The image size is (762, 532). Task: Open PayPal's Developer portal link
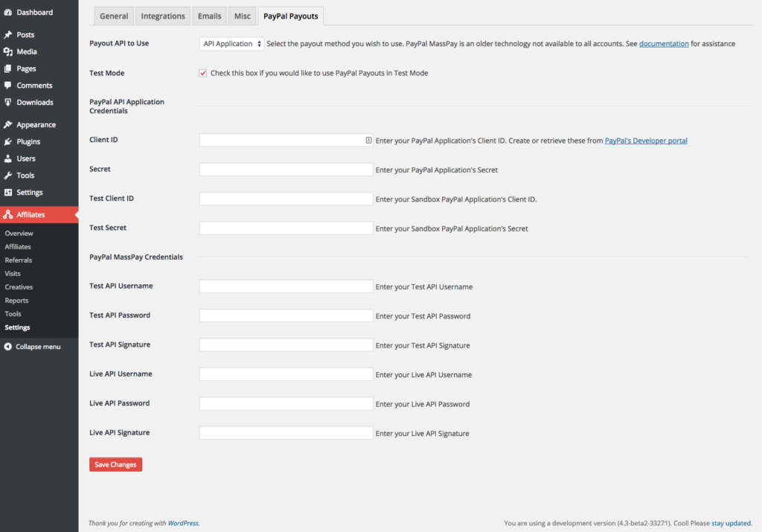point(646,141)
